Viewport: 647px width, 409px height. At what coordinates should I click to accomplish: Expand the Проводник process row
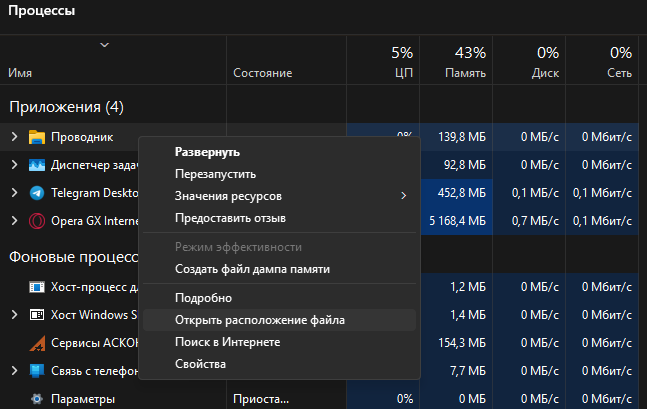[14, 137]
